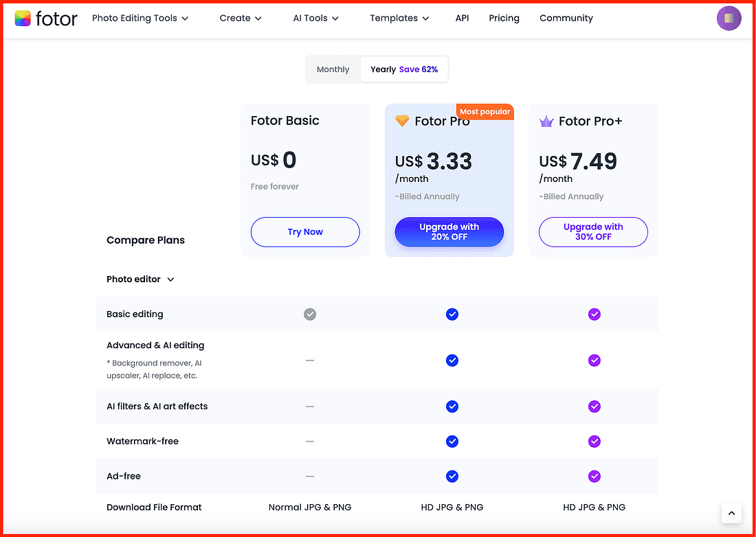Click blue Advanced & AI editing checkmark

452,361
